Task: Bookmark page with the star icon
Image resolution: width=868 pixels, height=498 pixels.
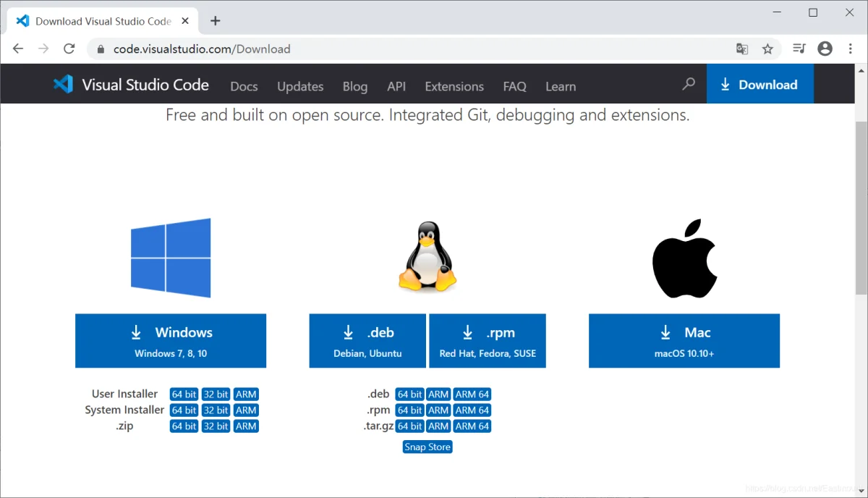Action: [x=767, y=48]
